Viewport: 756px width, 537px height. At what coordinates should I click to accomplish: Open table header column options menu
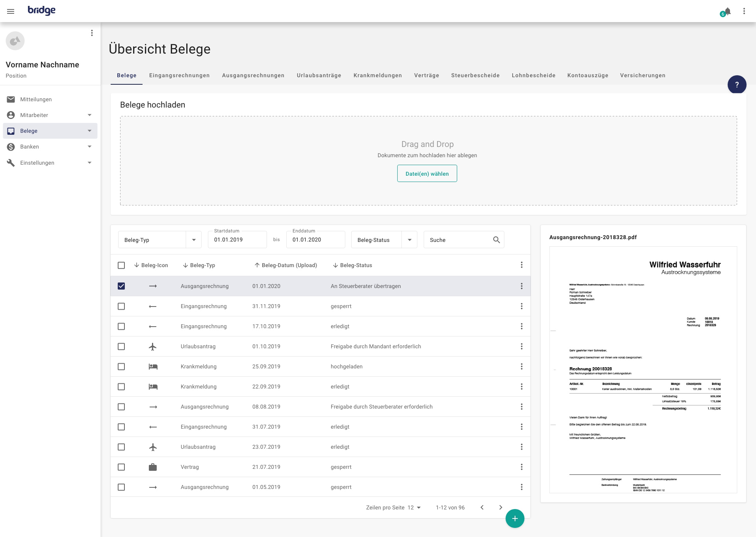pos(521,265)
